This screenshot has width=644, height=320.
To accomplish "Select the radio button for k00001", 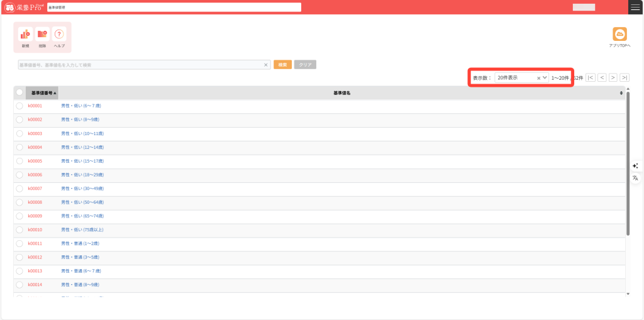I will coord(19,106).
